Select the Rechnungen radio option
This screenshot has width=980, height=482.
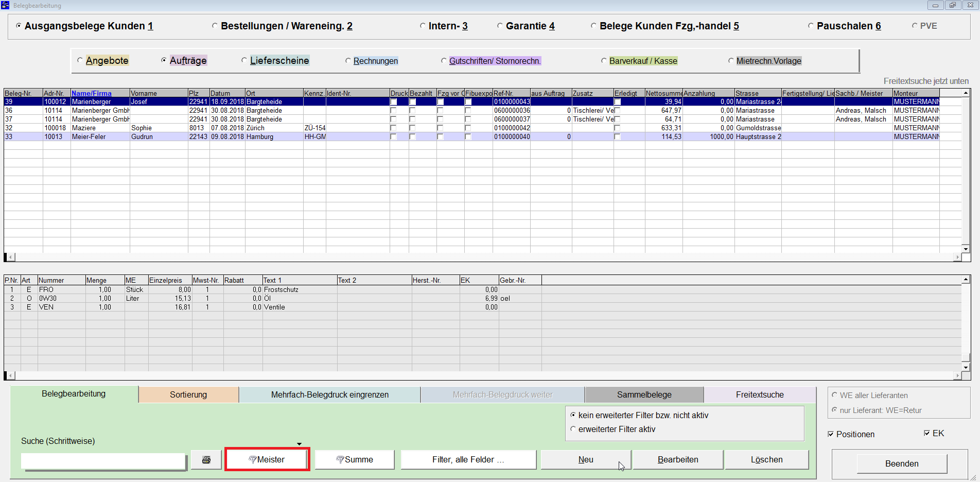pos(348,61)
